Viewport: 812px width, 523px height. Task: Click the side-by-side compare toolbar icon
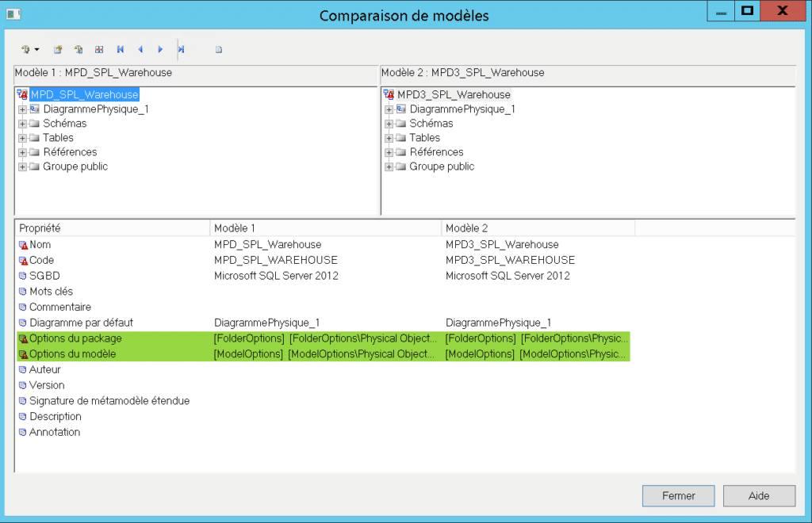[99, 50]
